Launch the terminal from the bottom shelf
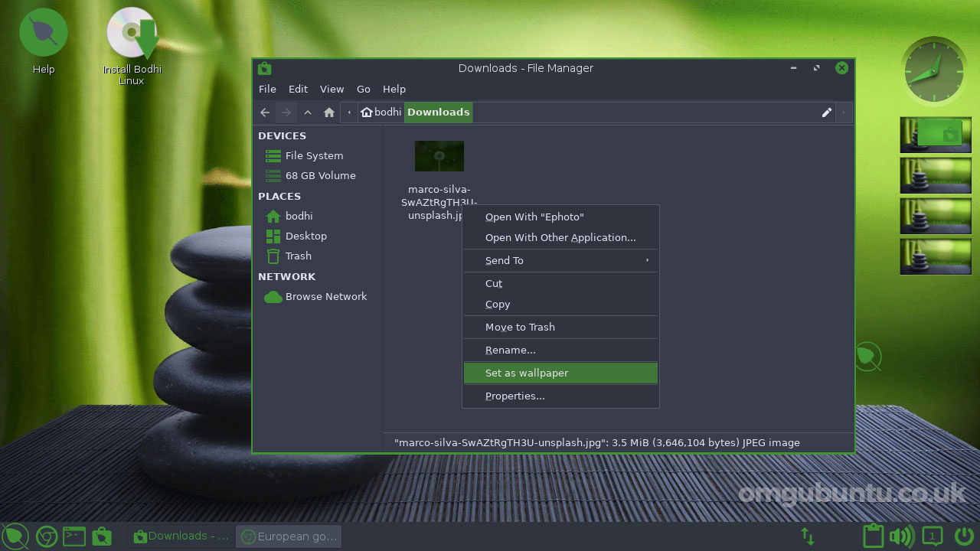The width and height of the screenshot is (980, 551). coord(74,536)
